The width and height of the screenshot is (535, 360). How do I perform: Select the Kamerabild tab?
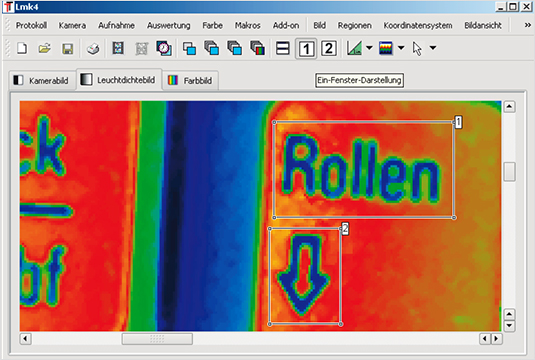click(x=42, y=81)
